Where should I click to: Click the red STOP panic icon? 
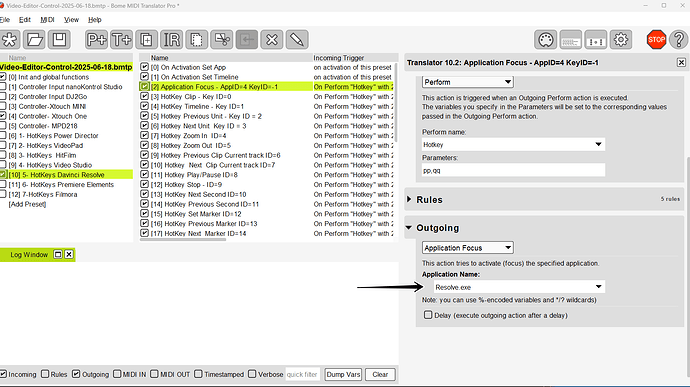656,40
